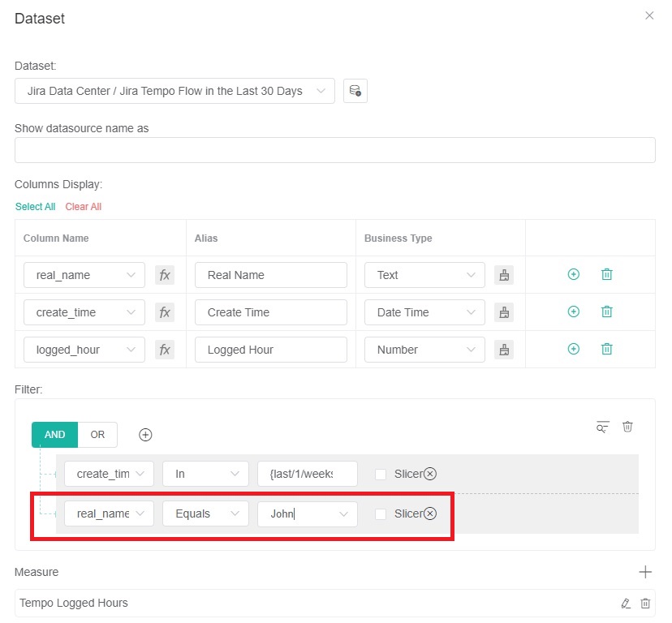672x623 pixels.
Task: Click the Select All link
Action: (35, 207)
